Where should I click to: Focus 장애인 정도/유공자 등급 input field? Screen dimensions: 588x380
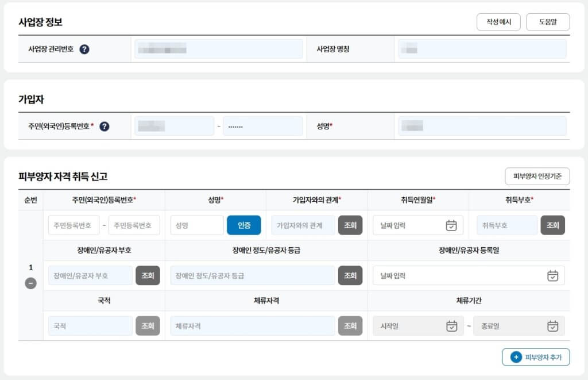(253, 275)
